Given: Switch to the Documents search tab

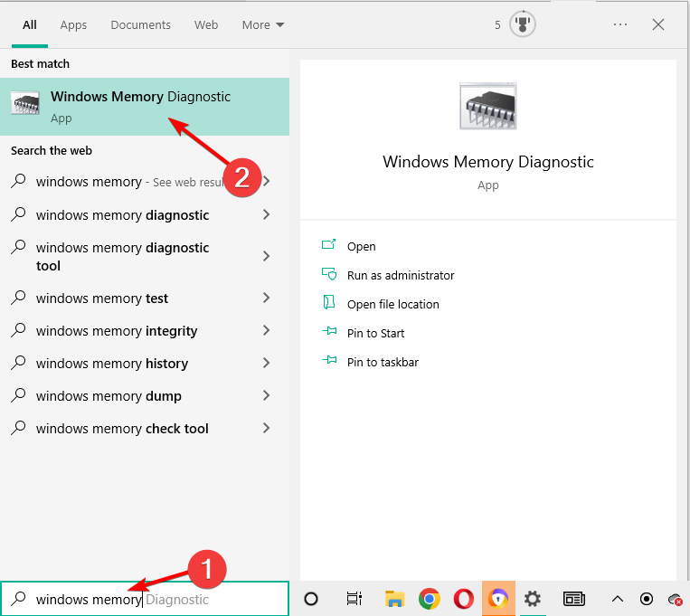Looking at the screenshot, I should point(140,25).
